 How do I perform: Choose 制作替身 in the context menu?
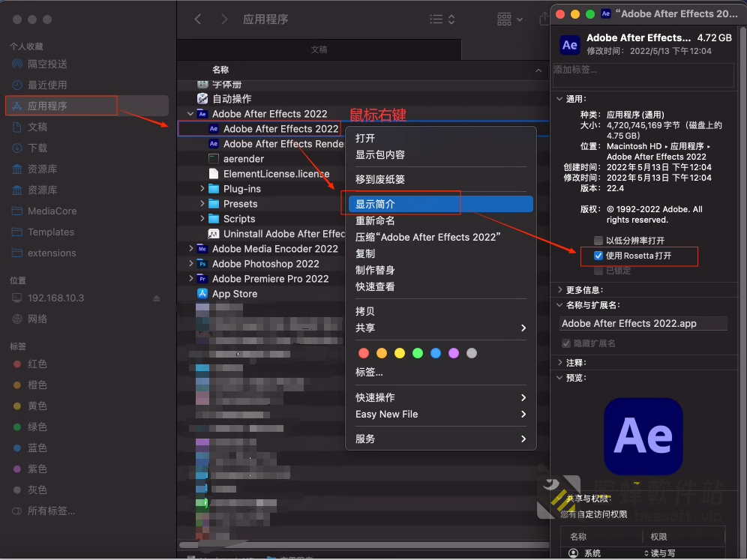point(441,270)
